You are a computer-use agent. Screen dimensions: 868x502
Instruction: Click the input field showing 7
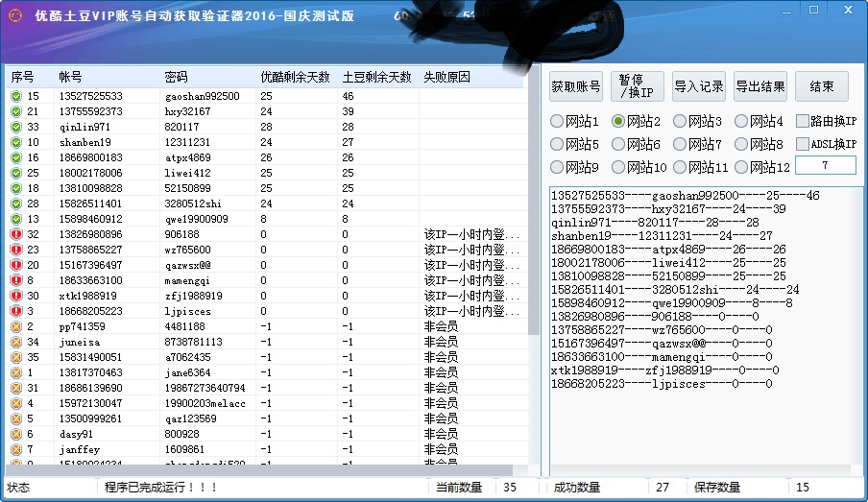[826, 165]
